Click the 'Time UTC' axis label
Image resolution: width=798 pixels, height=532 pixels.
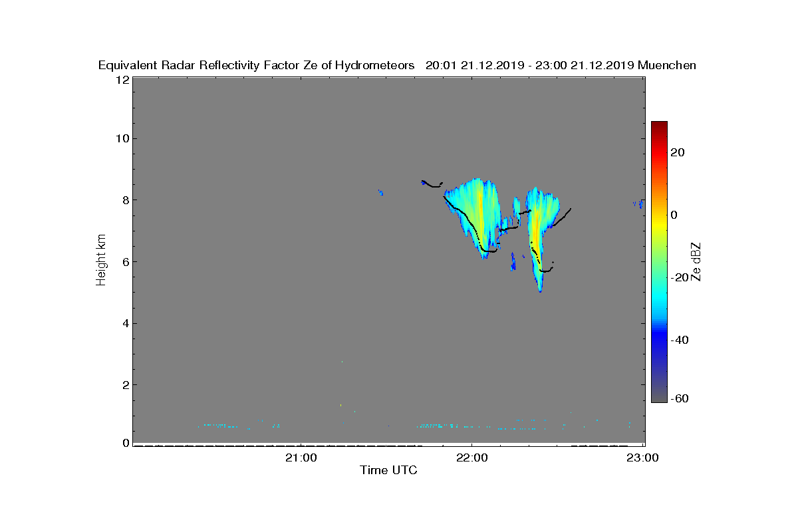click(x=388, y=470)
